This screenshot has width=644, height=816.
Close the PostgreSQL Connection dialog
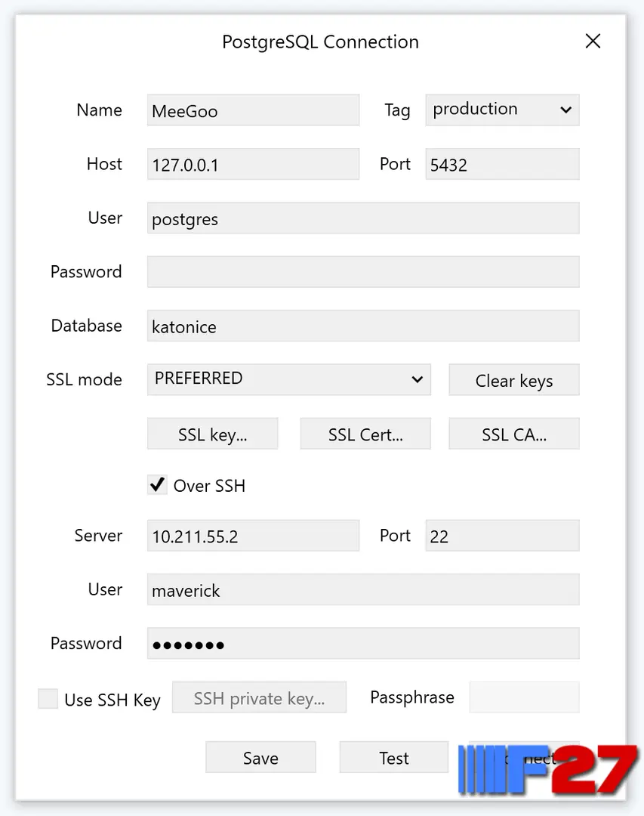[593, 41]
